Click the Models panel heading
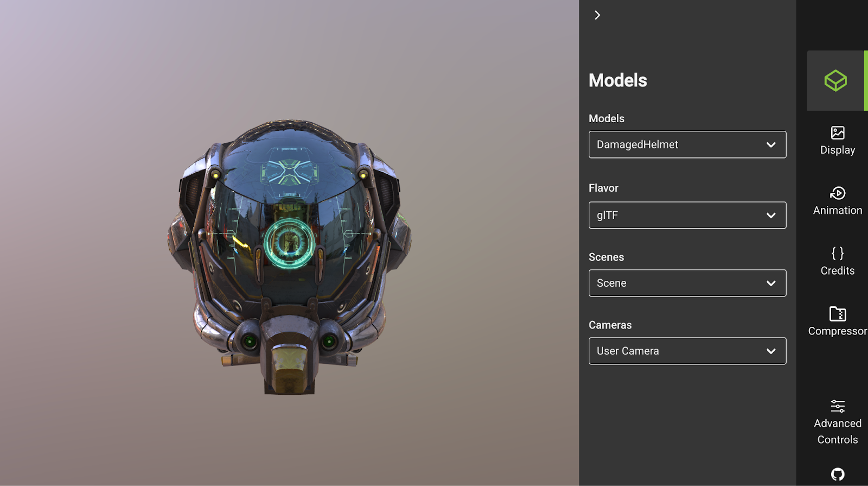Image resolution: width=868 pixels, height=486 pixels. [x=618, y=80]
